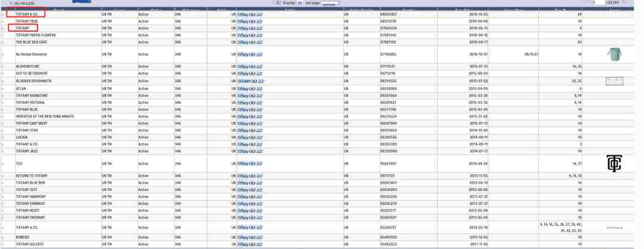The height and width of the screenshot is (249, 644).
Task: Select the INVENTOR OF THE NEW YORK MINUTE trademark
Action: click(45, 116)
